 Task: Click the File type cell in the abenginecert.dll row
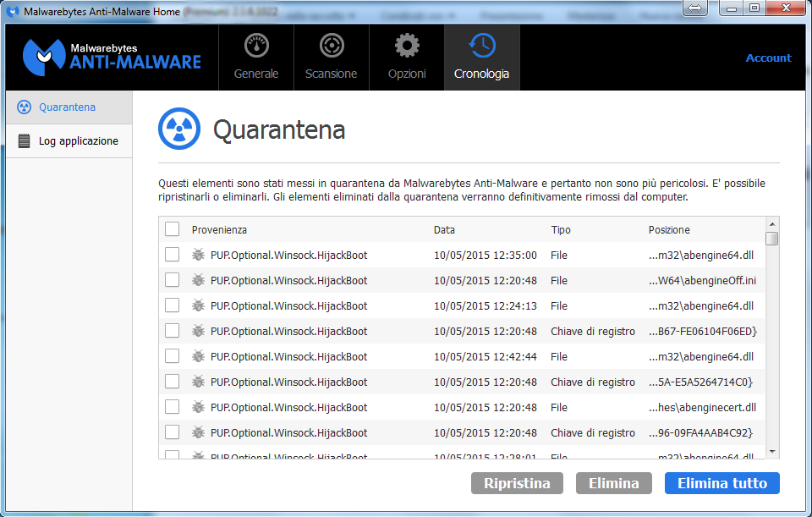coord(559,408)
